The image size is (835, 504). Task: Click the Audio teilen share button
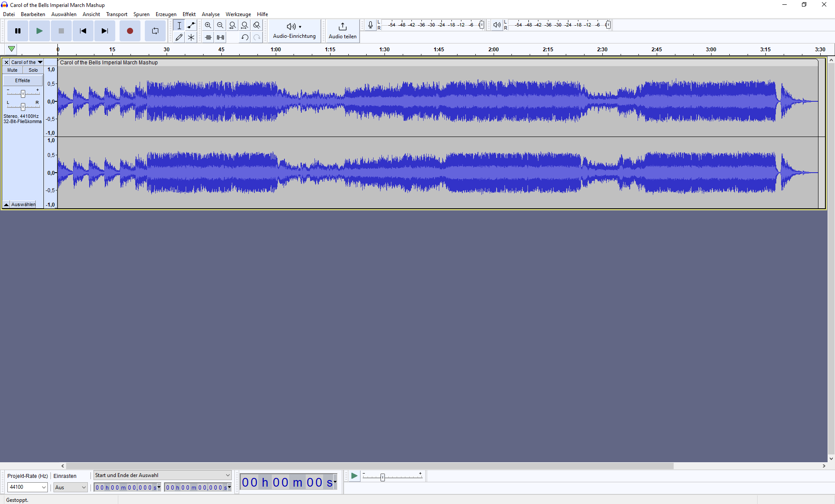pyautogui.click(x=343, y=31)
